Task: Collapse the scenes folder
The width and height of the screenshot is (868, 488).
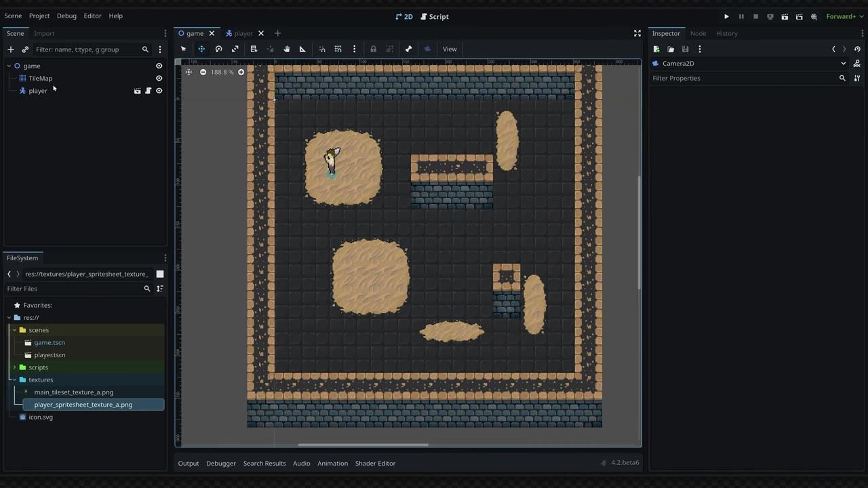Action: click(14, 330)
